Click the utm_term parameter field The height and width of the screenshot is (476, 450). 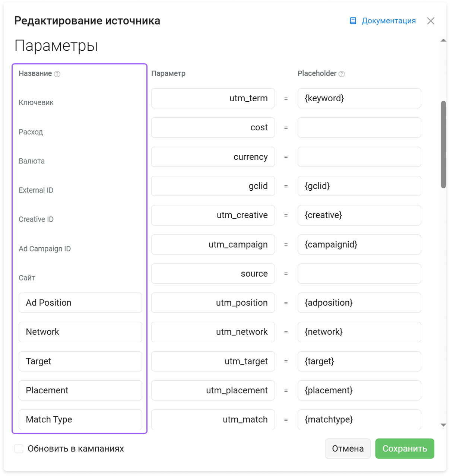[213, 98]
